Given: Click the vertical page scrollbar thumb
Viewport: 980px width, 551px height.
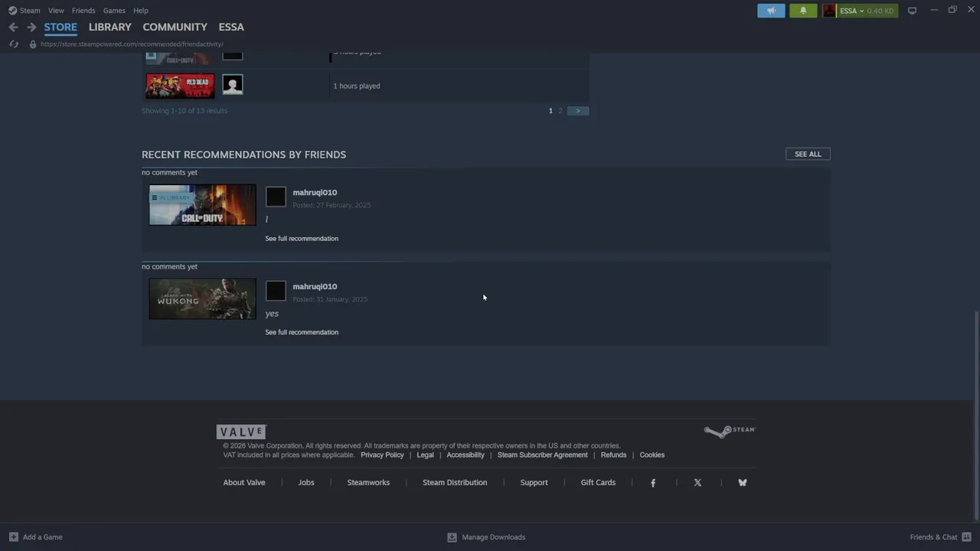Looking at the screenshot, I should point(975,416).
